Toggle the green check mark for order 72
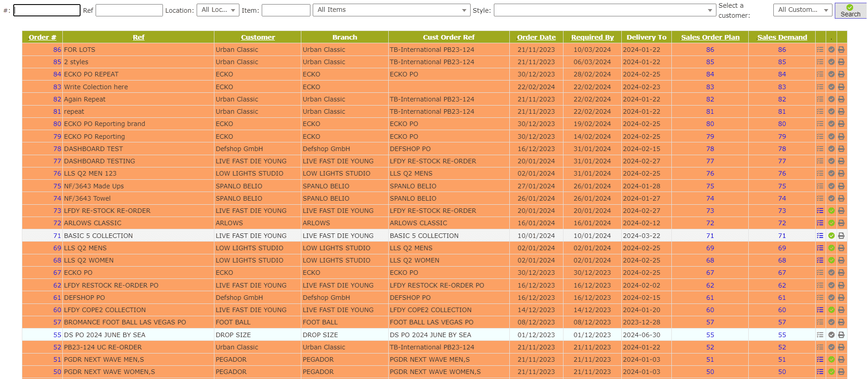868x379 pixels. point(831,223)
